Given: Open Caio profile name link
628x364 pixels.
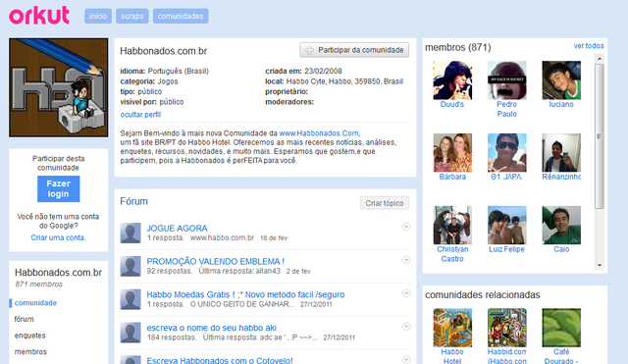Looking at the screenshot, I should tap(561, 249).
